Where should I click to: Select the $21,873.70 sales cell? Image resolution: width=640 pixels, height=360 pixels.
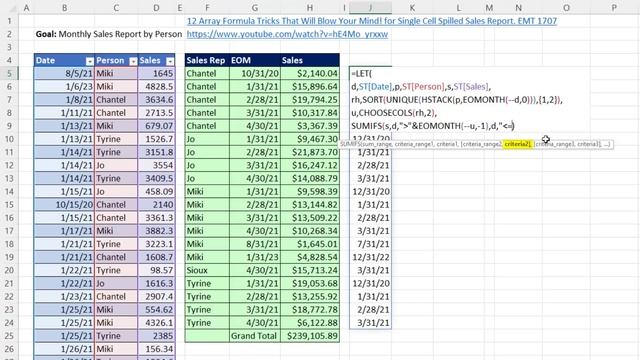pos(310,152)
